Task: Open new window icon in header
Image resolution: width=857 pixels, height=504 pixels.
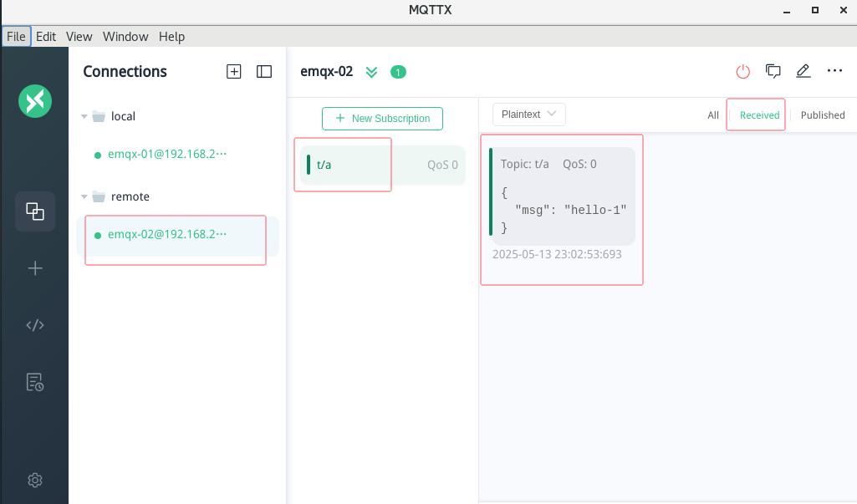Action: [x=773, y=71]
